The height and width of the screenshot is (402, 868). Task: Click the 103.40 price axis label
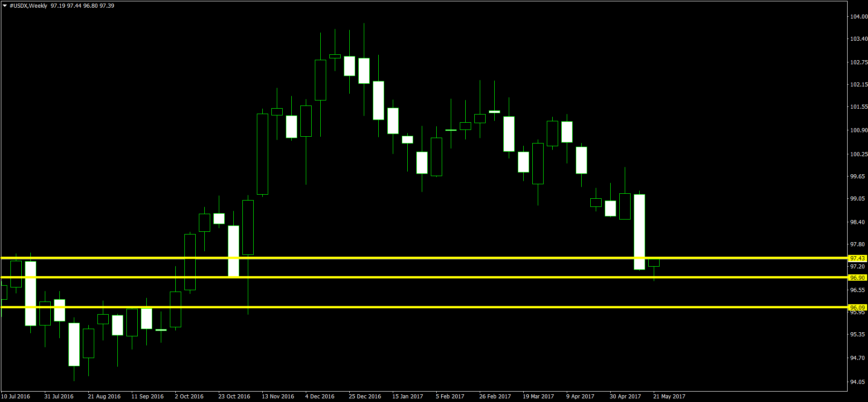click(x=858, y=39)
